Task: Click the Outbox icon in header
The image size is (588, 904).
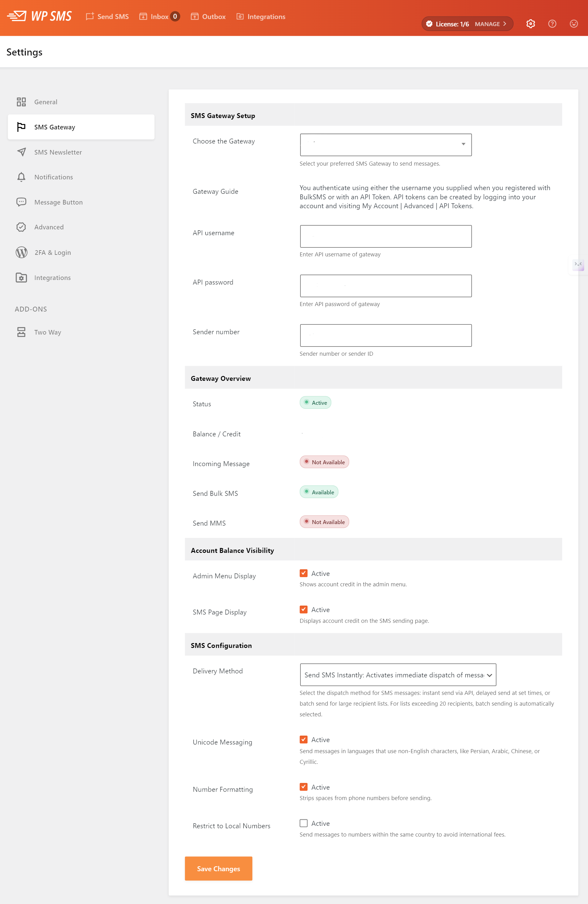Action: coord(194,16)
